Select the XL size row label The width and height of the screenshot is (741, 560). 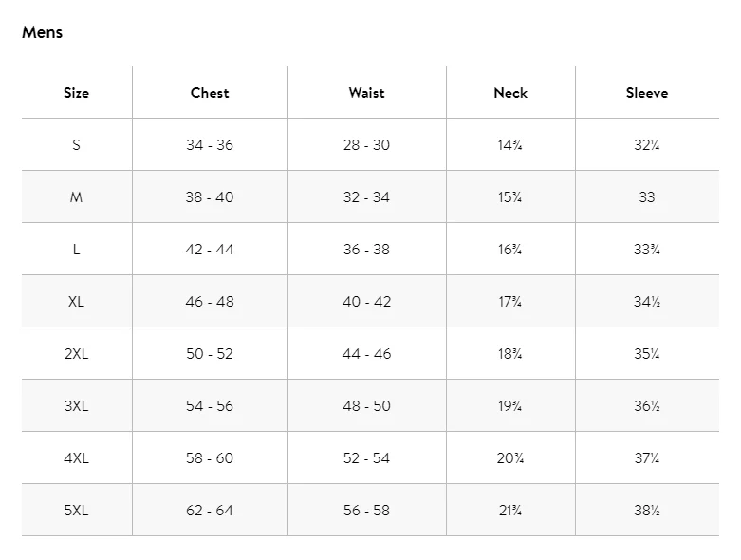pyautogui.click(x=77, y=302)
